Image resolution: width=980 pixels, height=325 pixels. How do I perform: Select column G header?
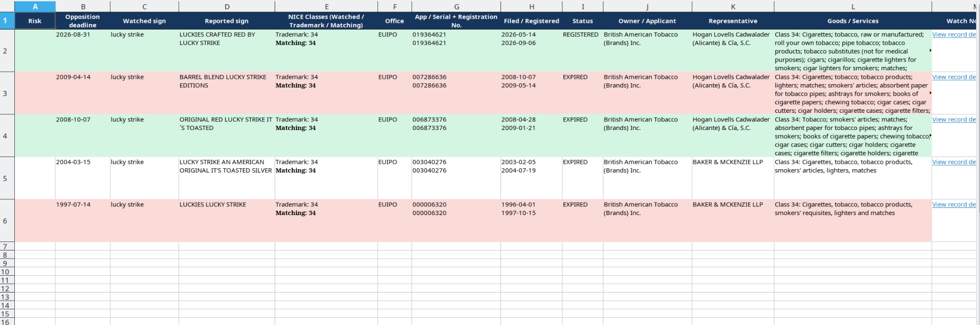pyautogui.click(x=457, y=7)
